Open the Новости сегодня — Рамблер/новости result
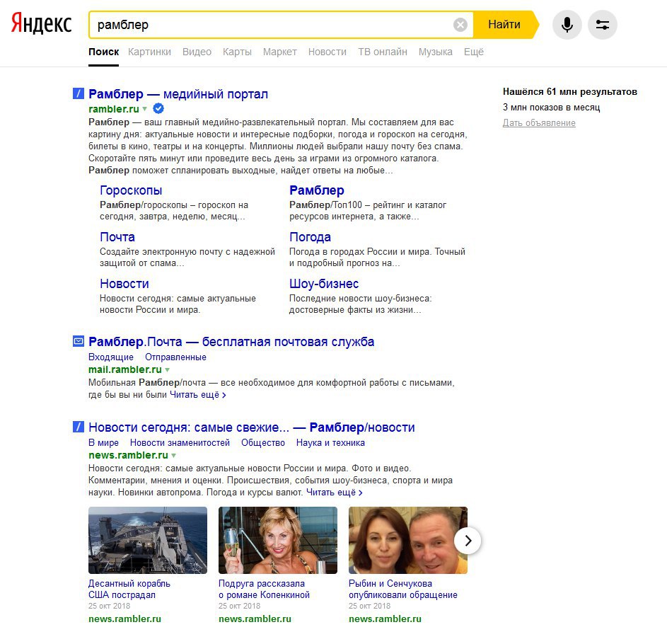This screenshot has height=644, width=667. tap(251, 427)
